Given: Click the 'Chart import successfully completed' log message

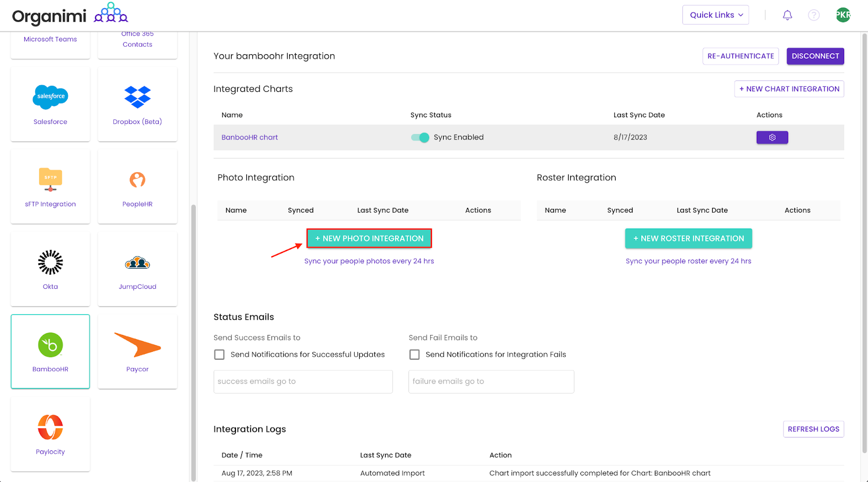Looking at the screenshot, I should point(600,473).
